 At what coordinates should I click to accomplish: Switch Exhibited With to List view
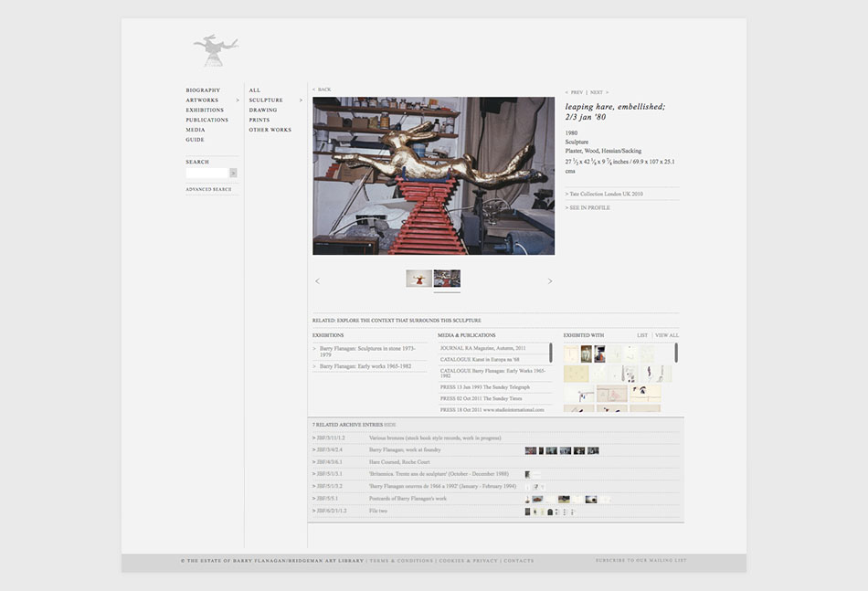(642, 335)
